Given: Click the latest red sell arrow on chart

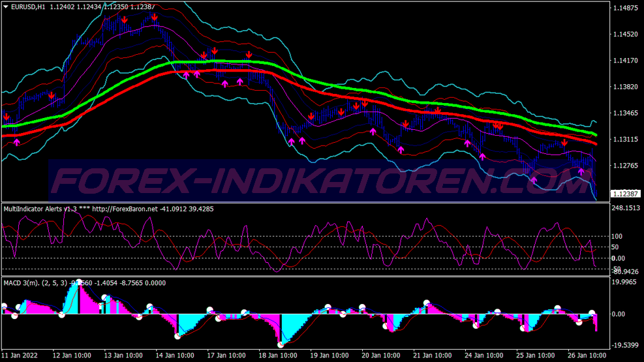Looking at the screenshot, I should [x=564, y=143].
